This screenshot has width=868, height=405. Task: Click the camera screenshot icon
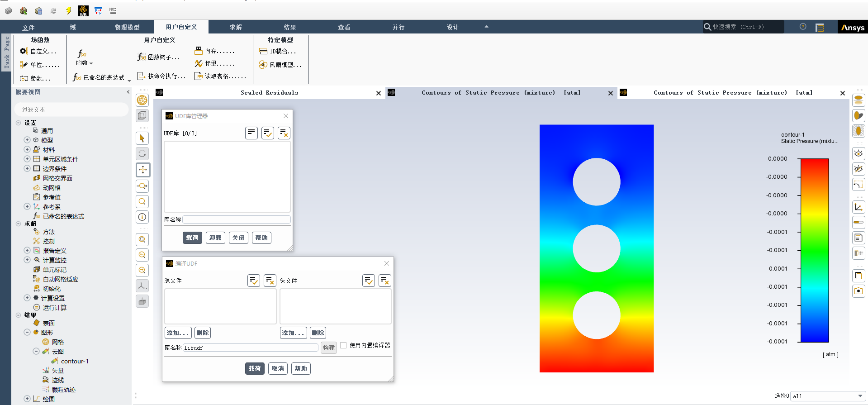coord(859,291)
